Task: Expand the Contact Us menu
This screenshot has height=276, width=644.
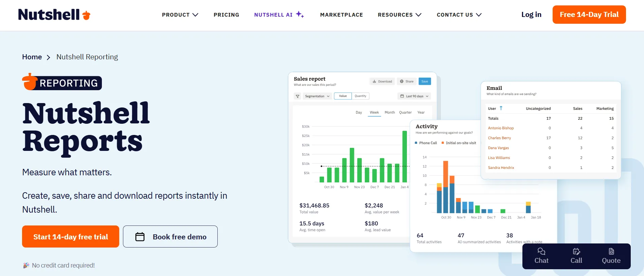Action: coord(459,15)
